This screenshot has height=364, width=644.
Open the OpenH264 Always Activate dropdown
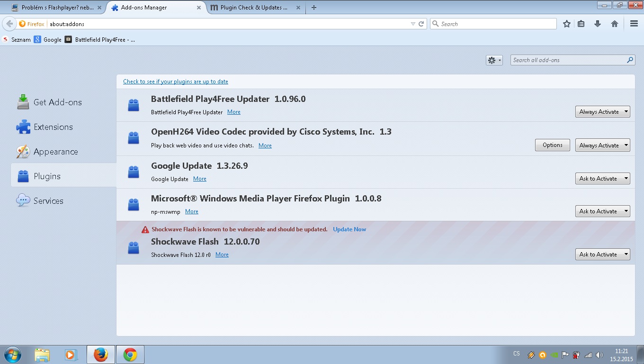[x=602, y=145]
